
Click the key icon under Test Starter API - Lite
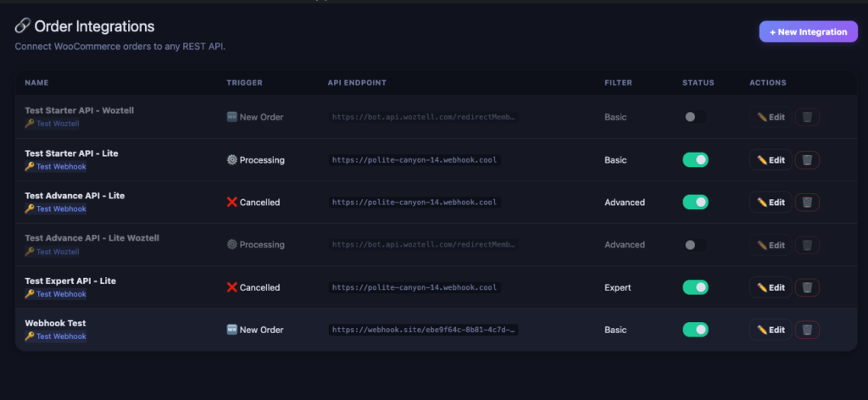point(30,167)
